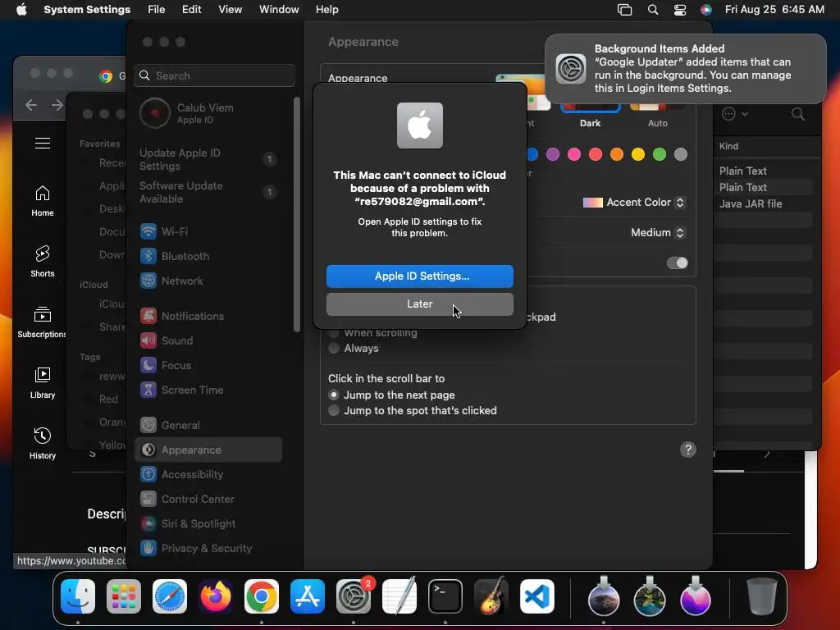Screen dimensions: 840x630
Task: Open Trash in the Dock
Action: point(761,596)
